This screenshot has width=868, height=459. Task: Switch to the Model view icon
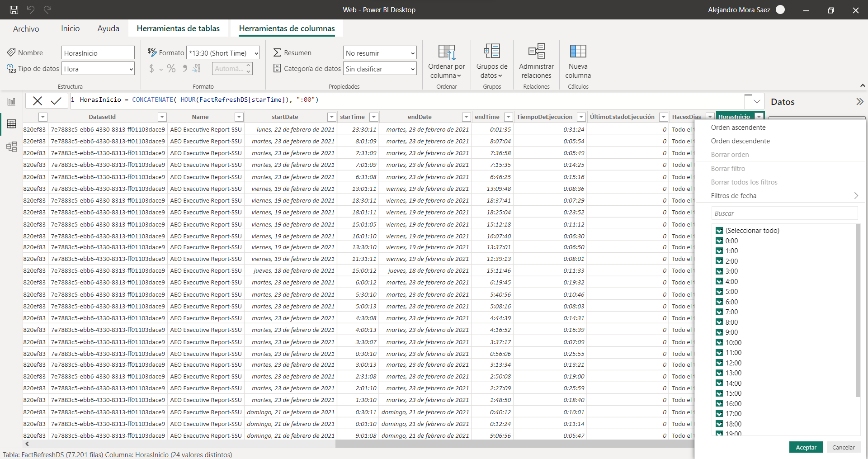click(11, 147)
